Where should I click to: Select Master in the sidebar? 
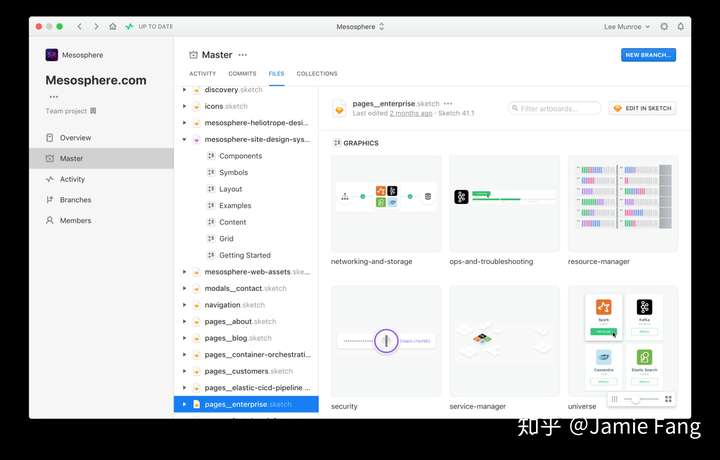(x=101, y=158)
